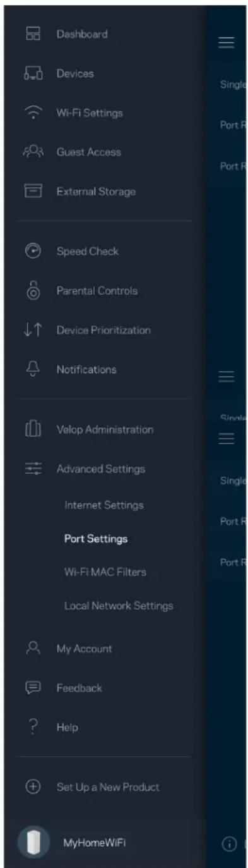Open the Notifications bell icon
This screenshot has height=868, width=248.
click(32, 369)
